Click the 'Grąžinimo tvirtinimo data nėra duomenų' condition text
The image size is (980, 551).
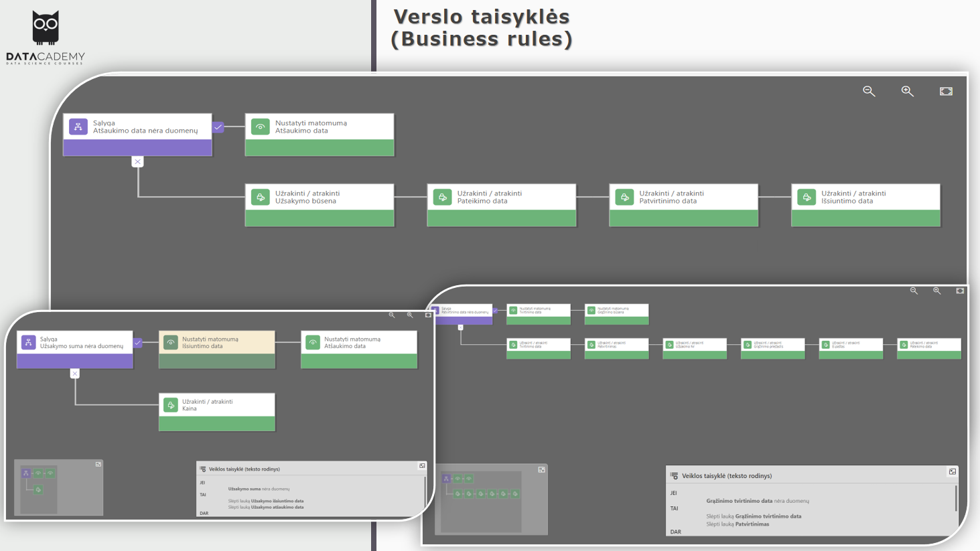pos(758,501)
